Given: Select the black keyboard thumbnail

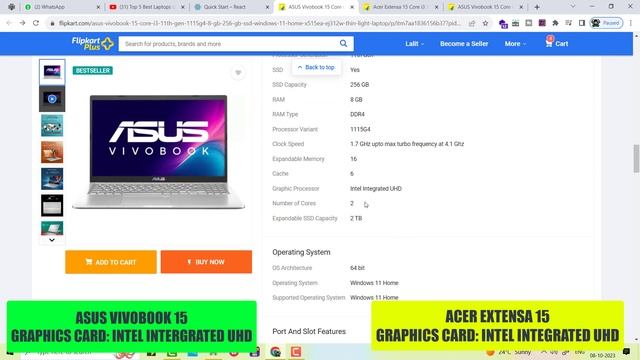Looking at the screenshot, I should (x=52, y=205).
